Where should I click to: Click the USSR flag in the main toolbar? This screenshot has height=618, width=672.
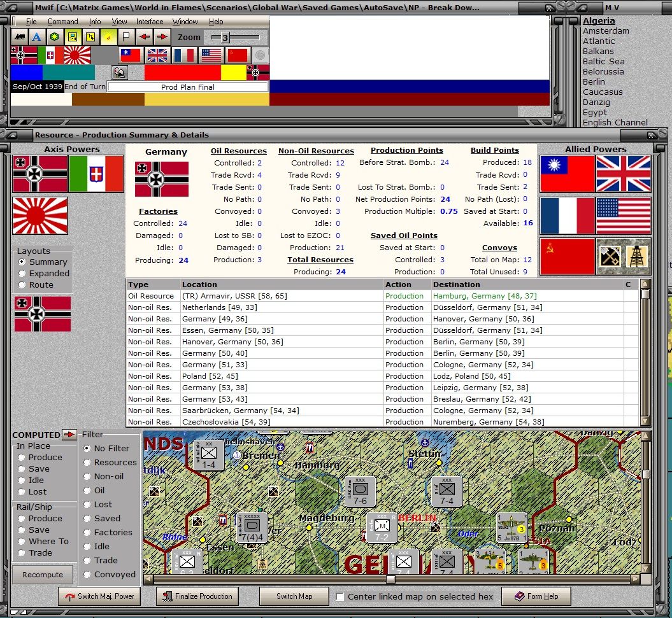238,55
